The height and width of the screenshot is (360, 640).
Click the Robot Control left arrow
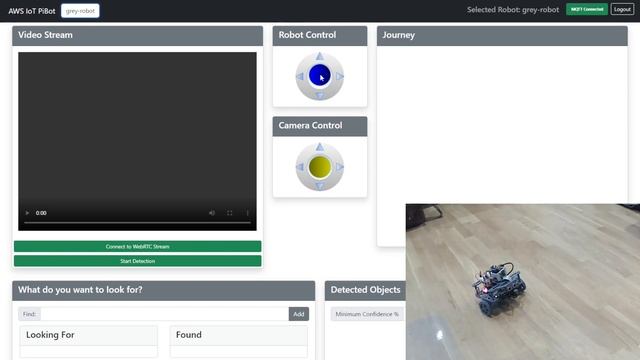point(300,76)
